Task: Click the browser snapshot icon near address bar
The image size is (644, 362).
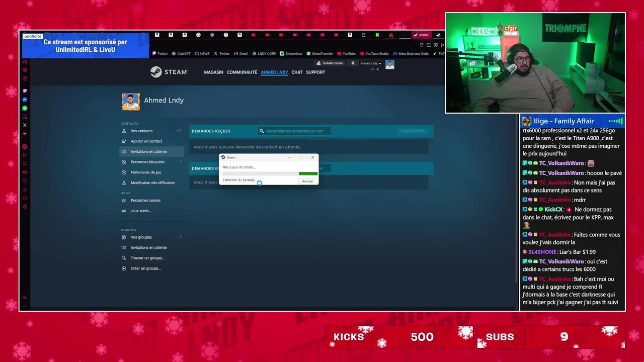Action: pyautogui.click(x=428, y=45)
